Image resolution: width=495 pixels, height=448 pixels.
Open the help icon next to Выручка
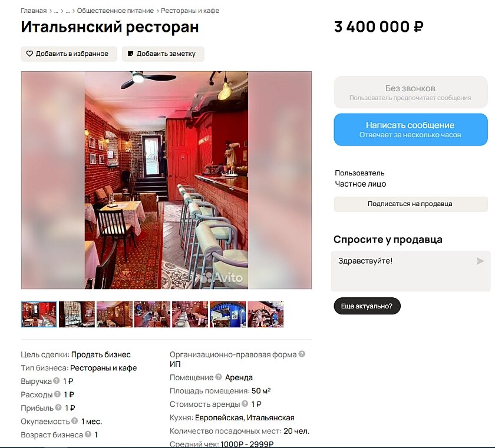(x=57, y=380)
